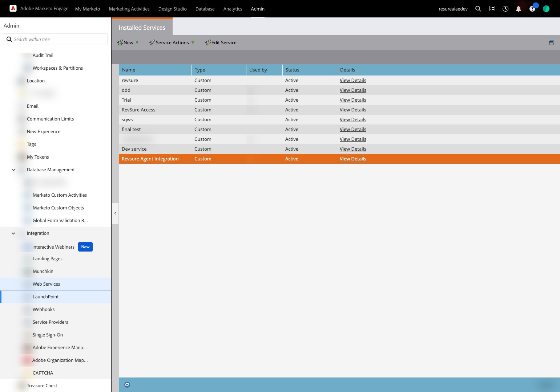Screen dimensions: 560x392
Task: Select Workspaces & Partitions tree item
Action: tap(58, 68)
